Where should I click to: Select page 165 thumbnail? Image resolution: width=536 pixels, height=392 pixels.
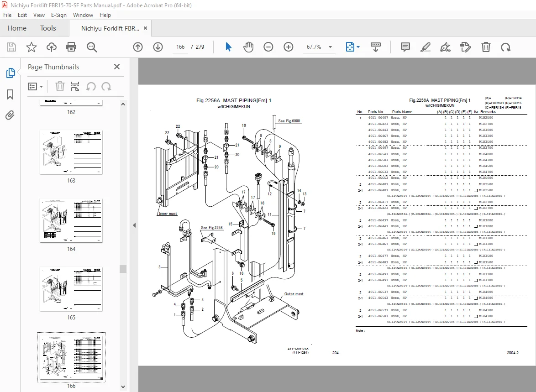click(x=71, y=289)
